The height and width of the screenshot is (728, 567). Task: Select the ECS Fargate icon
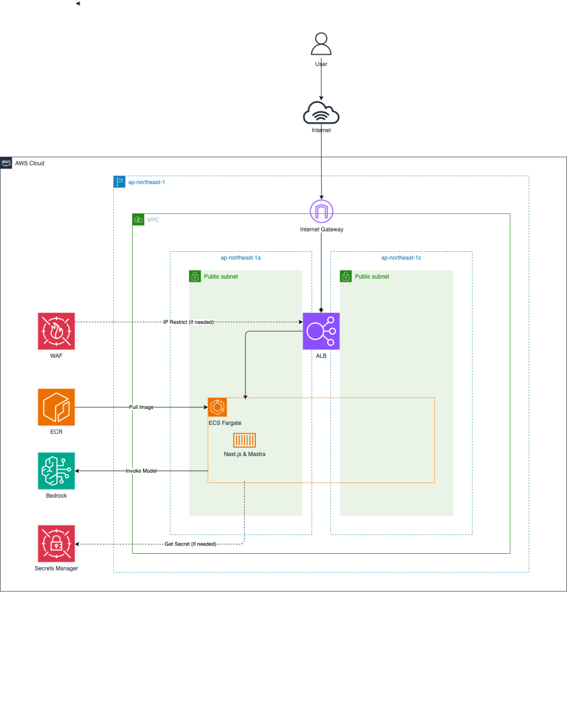(x=217, y=407)
